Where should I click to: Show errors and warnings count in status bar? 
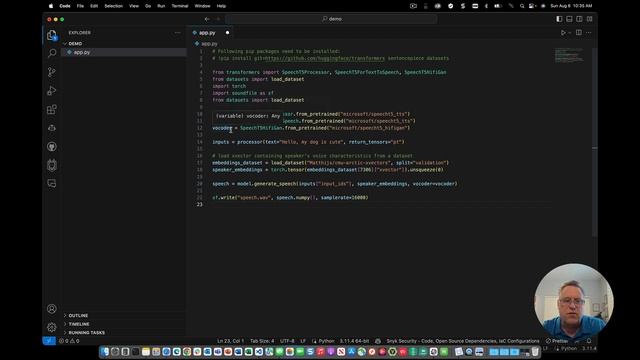pos(69,341)
